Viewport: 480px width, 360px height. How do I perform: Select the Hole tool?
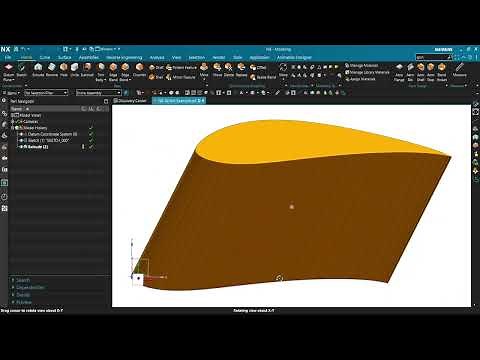point(64,70)
